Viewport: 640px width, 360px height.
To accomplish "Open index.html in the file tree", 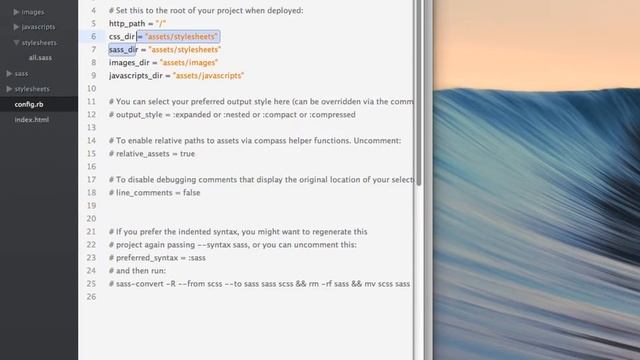I will 31,120.
